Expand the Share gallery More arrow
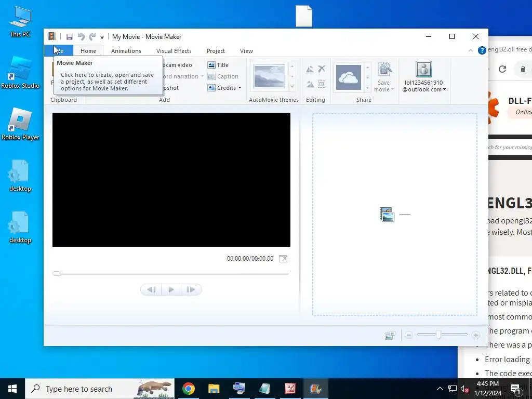 [367, 88]
